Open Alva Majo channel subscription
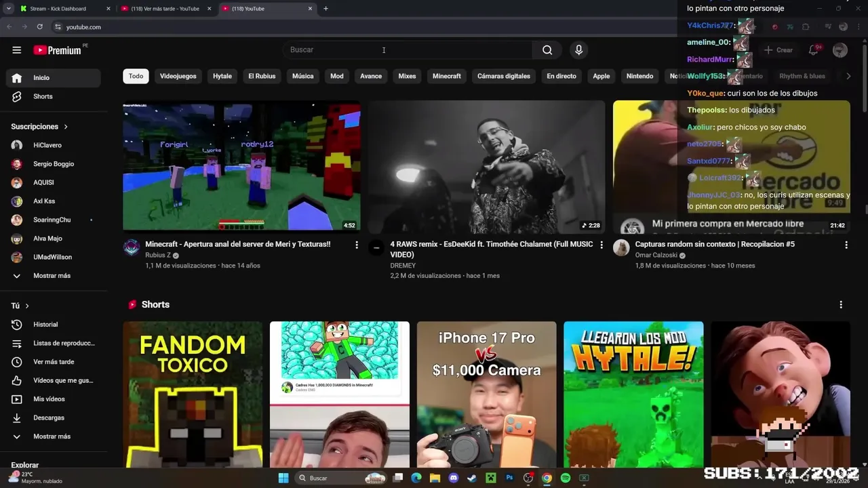This screenshot has height=488, width=868. 54,239
